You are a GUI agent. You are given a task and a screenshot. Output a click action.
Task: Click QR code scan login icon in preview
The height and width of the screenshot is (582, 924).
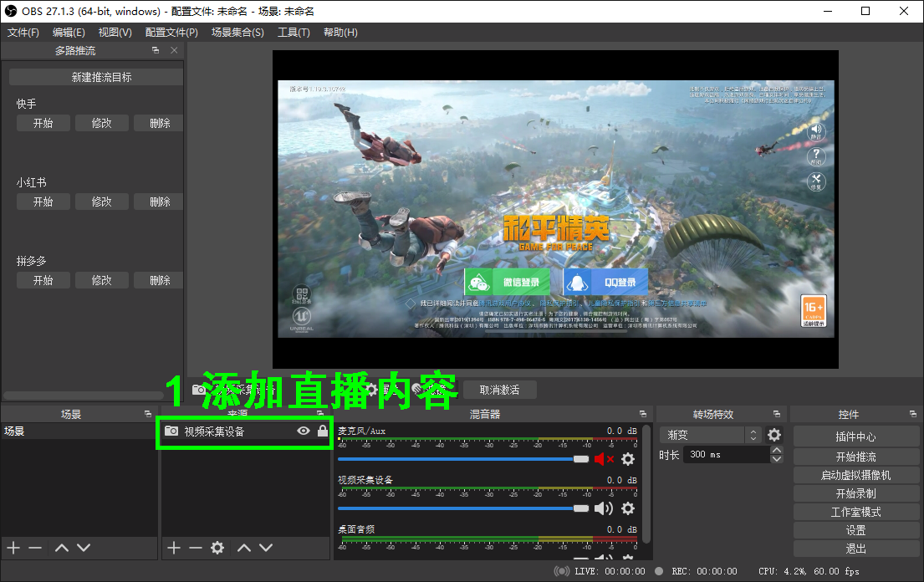tap(302, 294)
